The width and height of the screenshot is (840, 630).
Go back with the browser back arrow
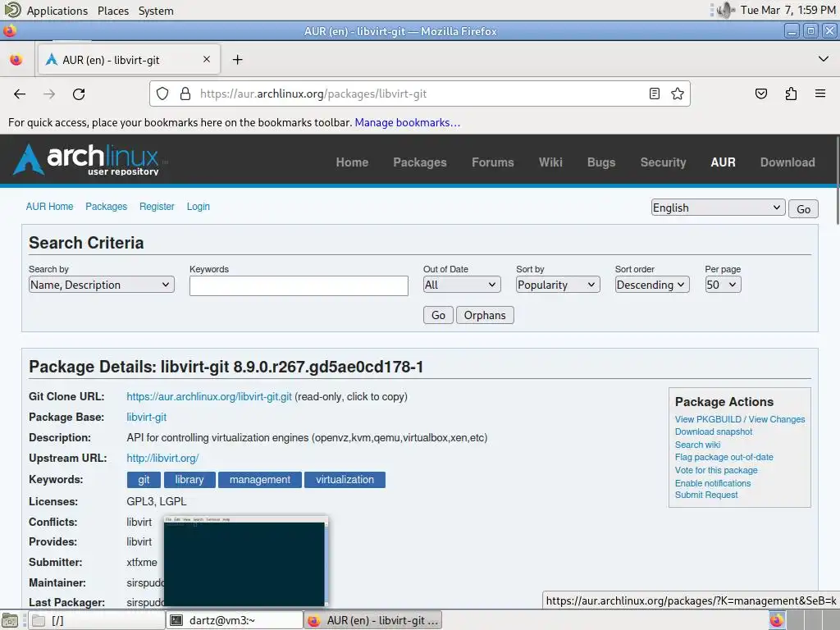tap(20, 94)
